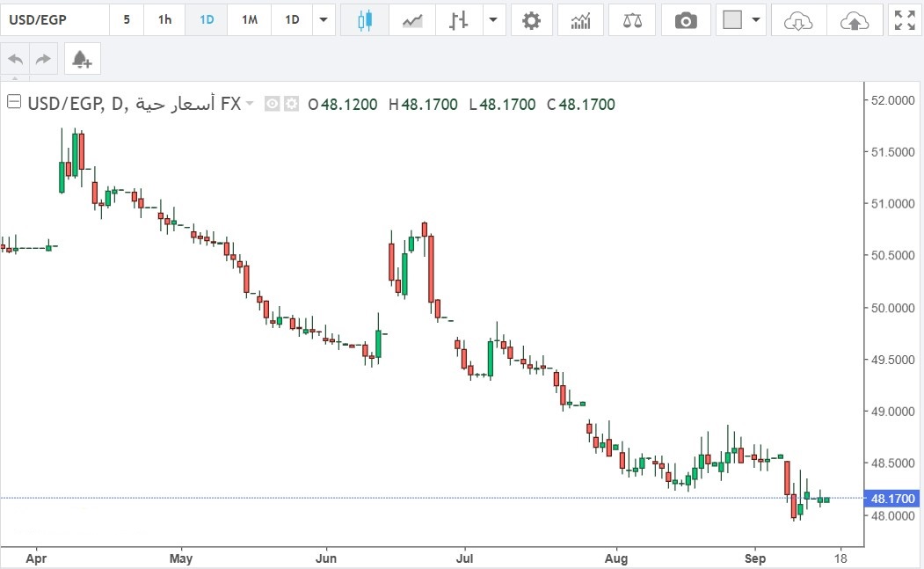Click the close value C 48.1700

[581, 105]
